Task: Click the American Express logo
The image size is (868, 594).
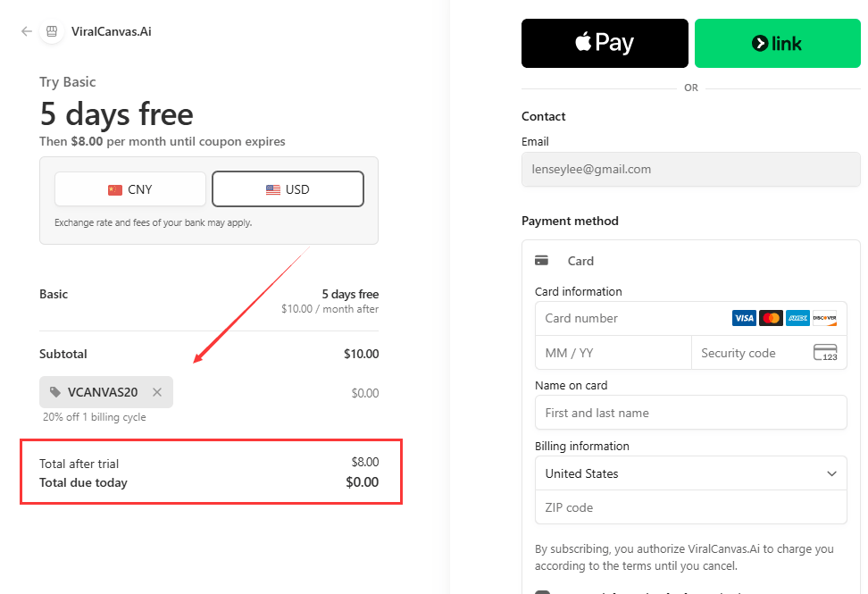Action: coord(797,318)
